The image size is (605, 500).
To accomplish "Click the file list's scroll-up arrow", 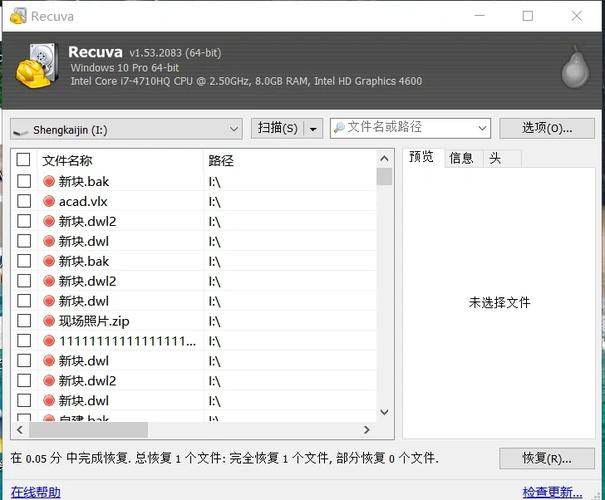I will pyautogui.click(x=384, y=159).
